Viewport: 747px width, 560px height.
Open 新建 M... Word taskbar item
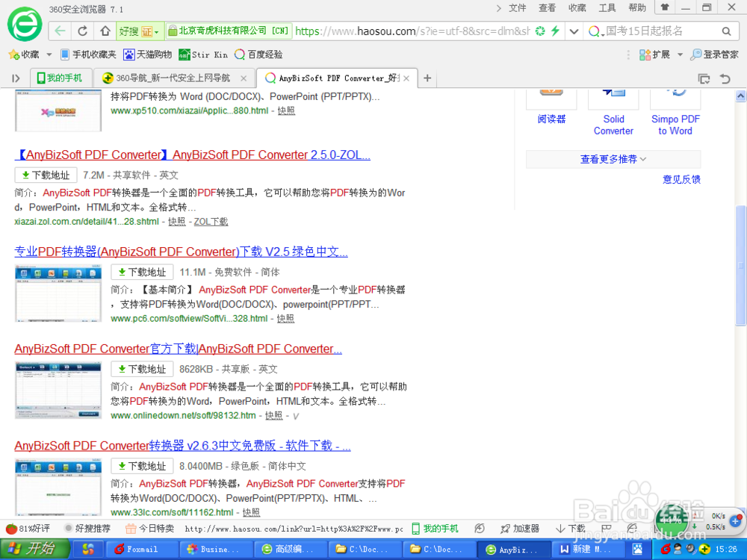[x=587, y=549]
